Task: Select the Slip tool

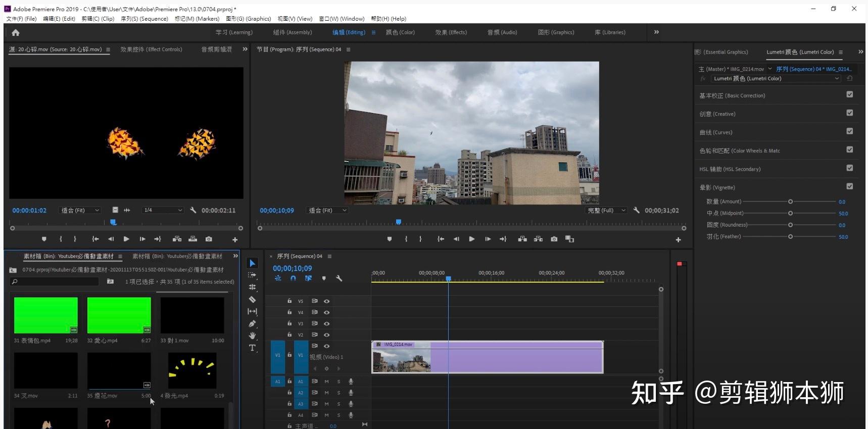Action: 252,311
